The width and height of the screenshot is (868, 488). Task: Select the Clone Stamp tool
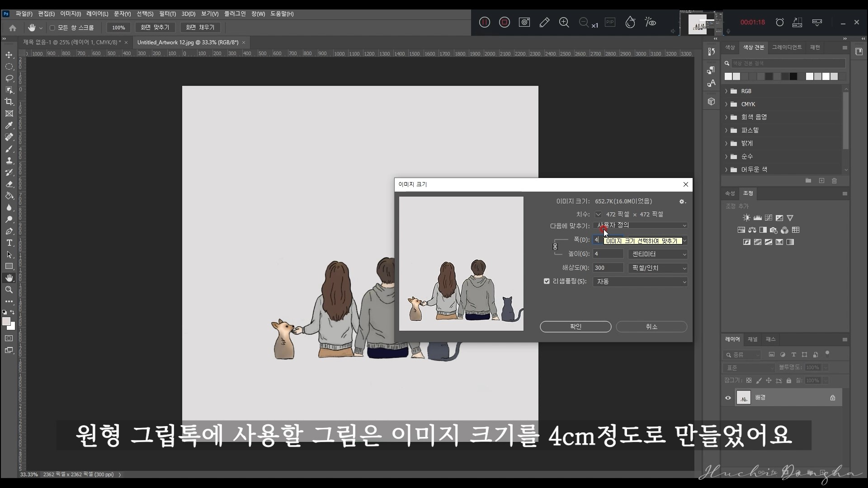click(9, 160)
